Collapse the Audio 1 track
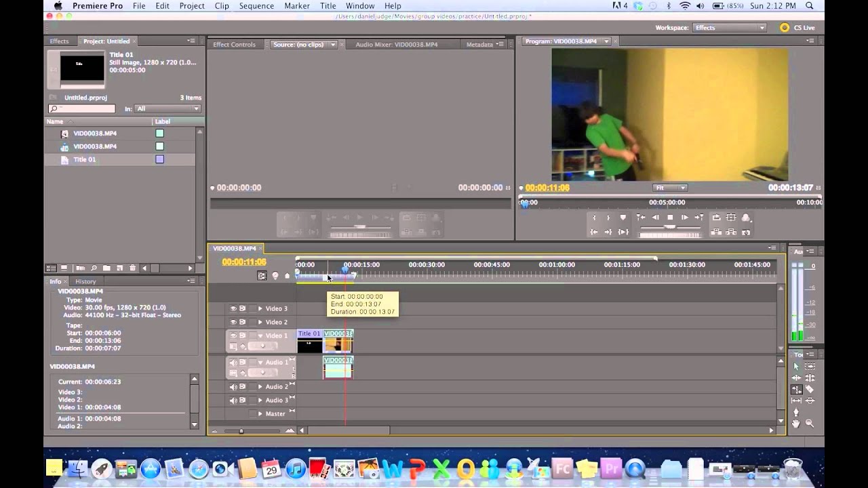Image resolution: width=868 pixels, height=488 pixels. tap(260, 363)
